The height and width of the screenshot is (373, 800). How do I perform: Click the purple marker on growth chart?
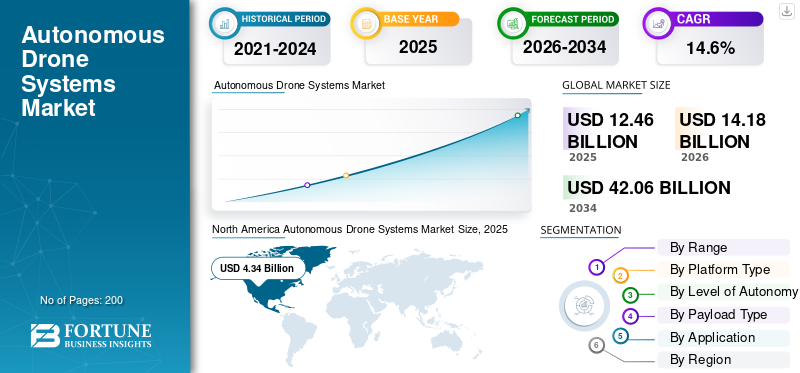click(x=307, y=185)
